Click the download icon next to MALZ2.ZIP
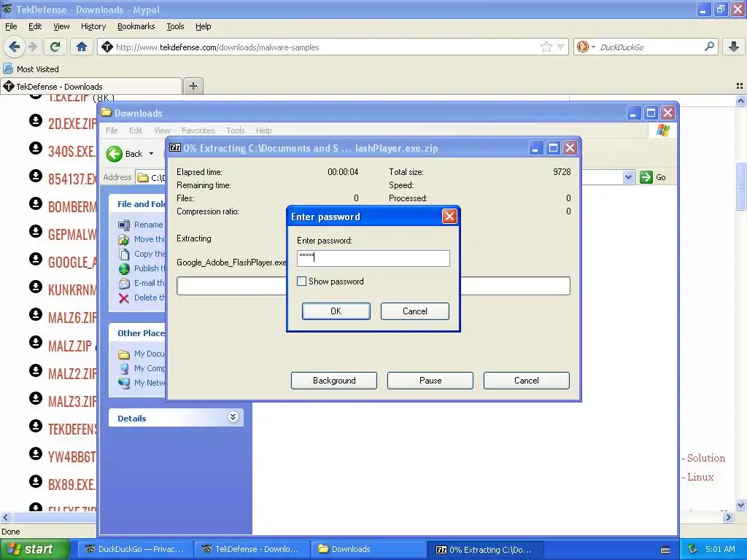Viewport: 747px width, 560px height. 35,370
